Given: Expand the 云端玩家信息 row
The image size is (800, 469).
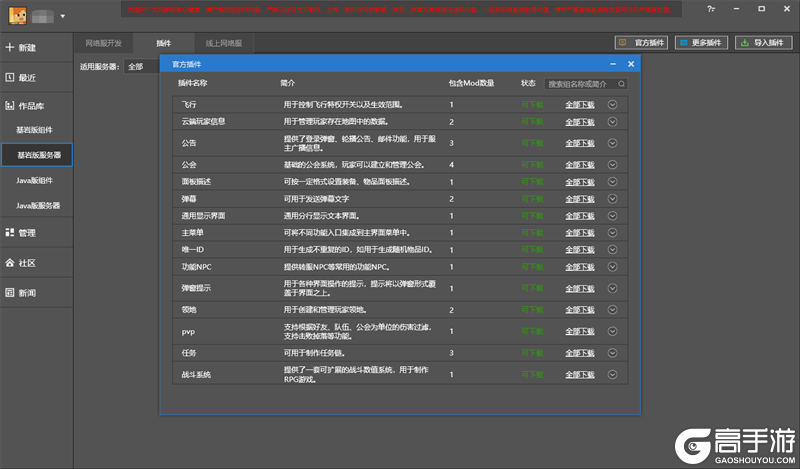Looking at the screenshot, I should tap(612, 122).
